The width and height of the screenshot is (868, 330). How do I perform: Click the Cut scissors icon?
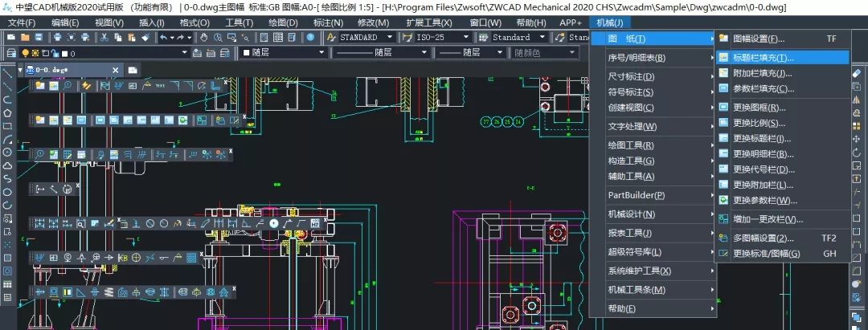105,37
